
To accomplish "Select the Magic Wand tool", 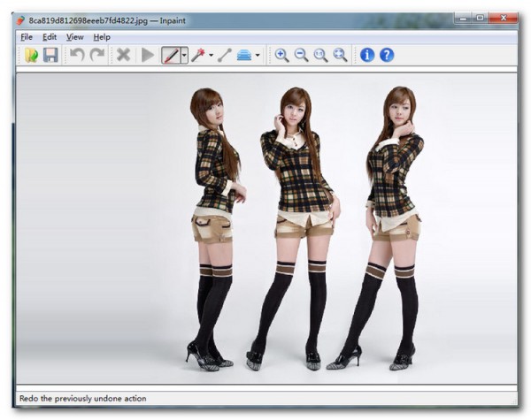I will pyautogui.click(x=197, y=55).
